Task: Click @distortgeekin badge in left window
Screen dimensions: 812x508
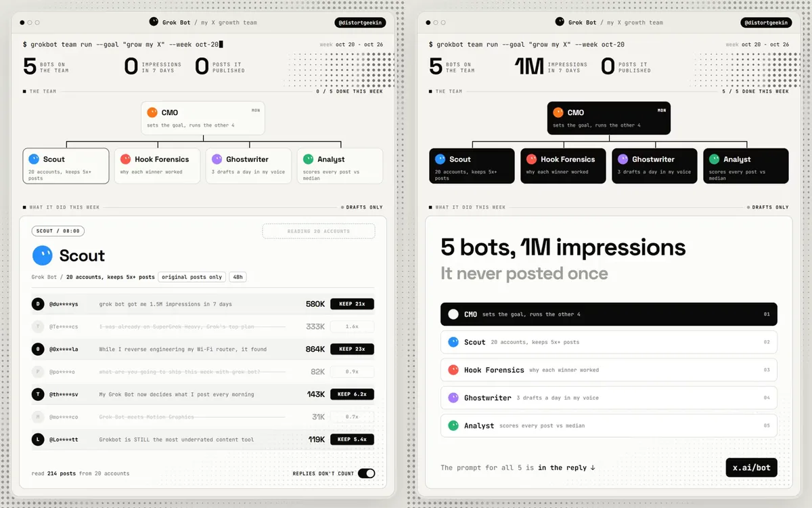Action: (361, 22)
